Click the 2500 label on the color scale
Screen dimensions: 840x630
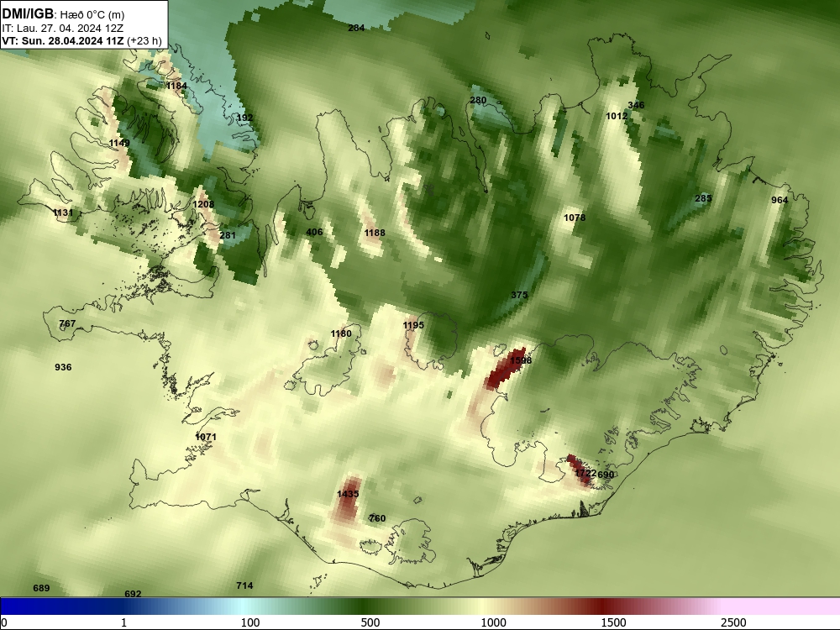point(733,622)
